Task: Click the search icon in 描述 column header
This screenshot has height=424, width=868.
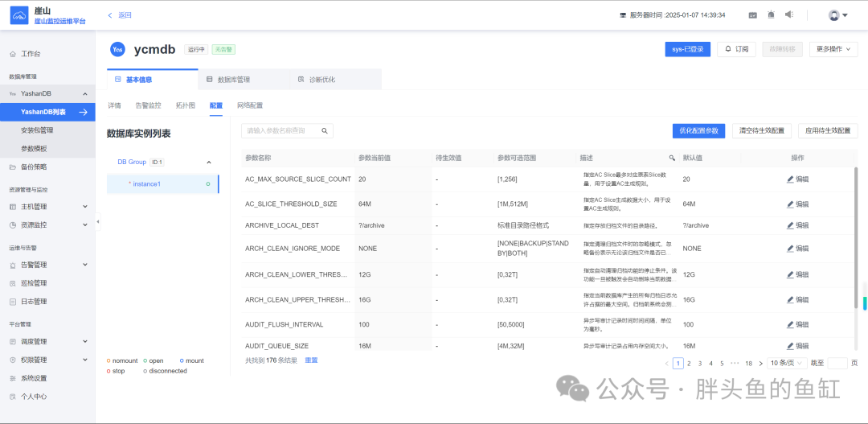Action: pyautogui.click(x=672, y=158)
